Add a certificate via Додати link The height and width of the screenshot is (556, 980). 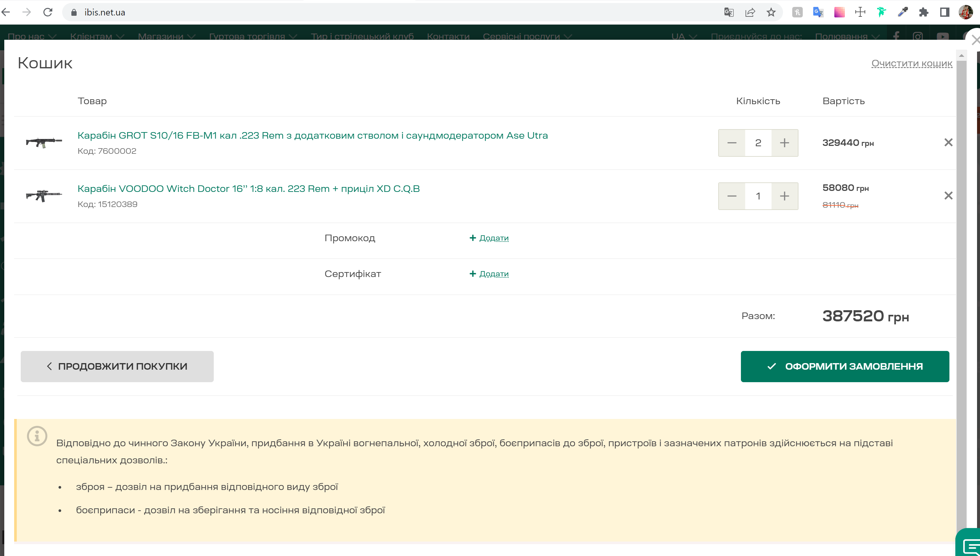click(493, 274)
